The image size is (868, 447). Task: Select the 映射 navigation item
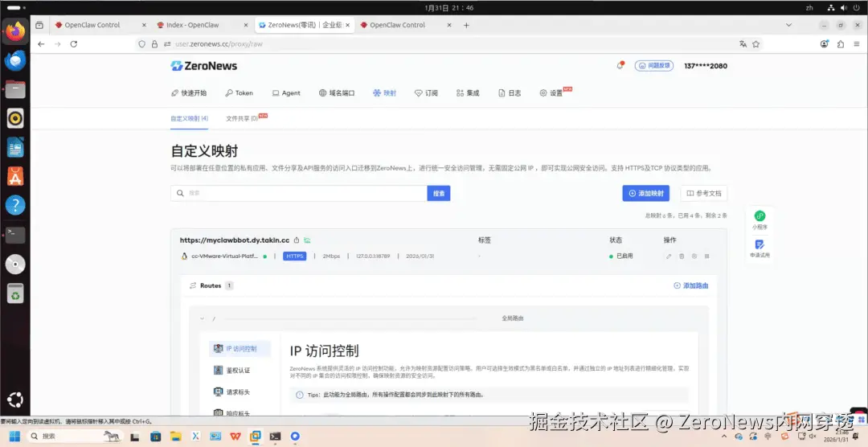coord(385,93)
